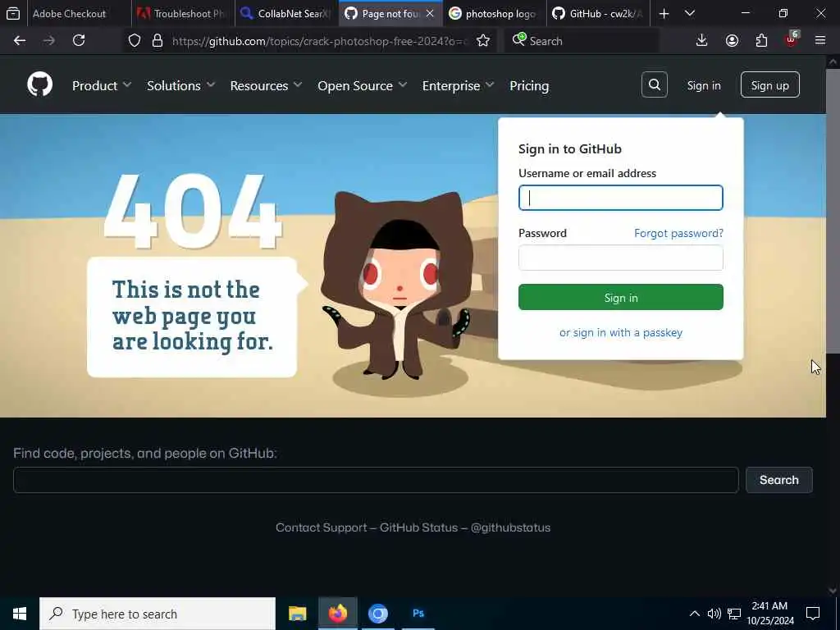Expand the Resources dropdown
The width and height of the screenshot is (840, 630).
[267, 85]
